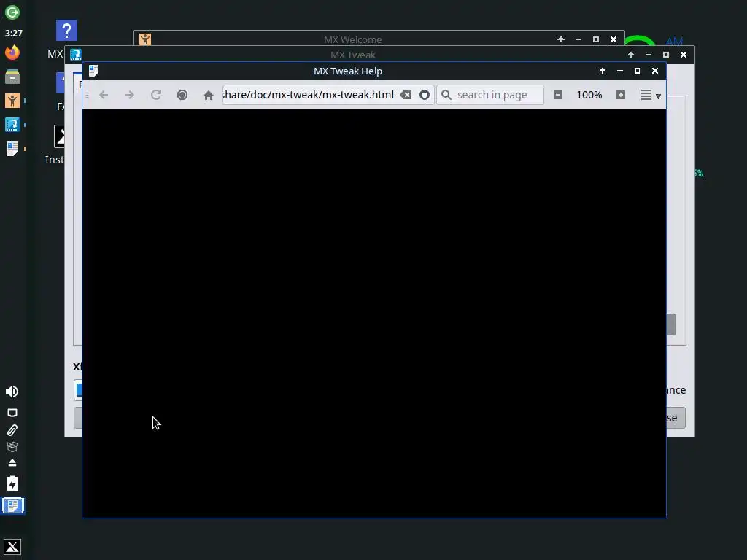Switch to the help viewer taskbar item
Screen dimensions: 747x560
pos(12,149)
